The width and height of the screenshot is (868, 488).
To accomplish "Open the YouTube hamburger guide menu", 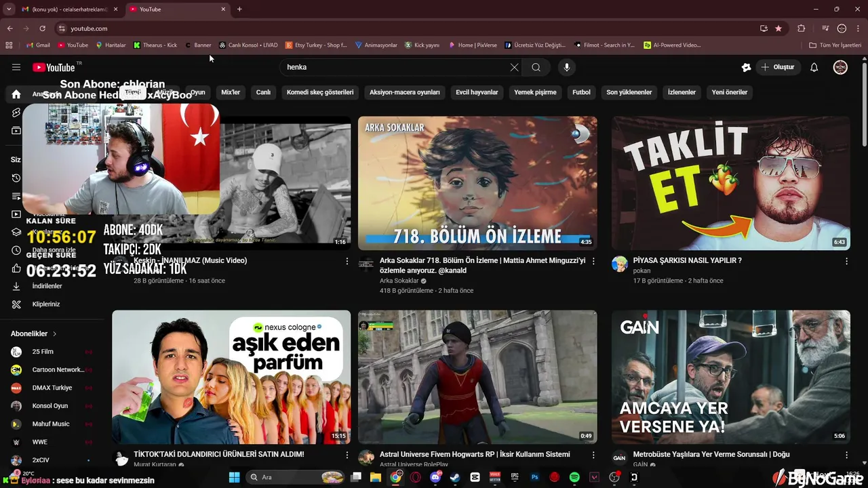I will 16,67.
